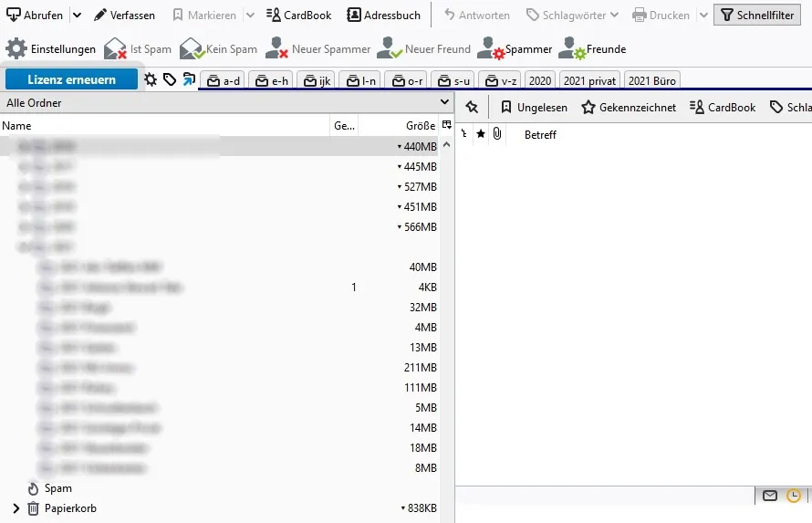Open the Adressbuch

(x=384, y=15)
